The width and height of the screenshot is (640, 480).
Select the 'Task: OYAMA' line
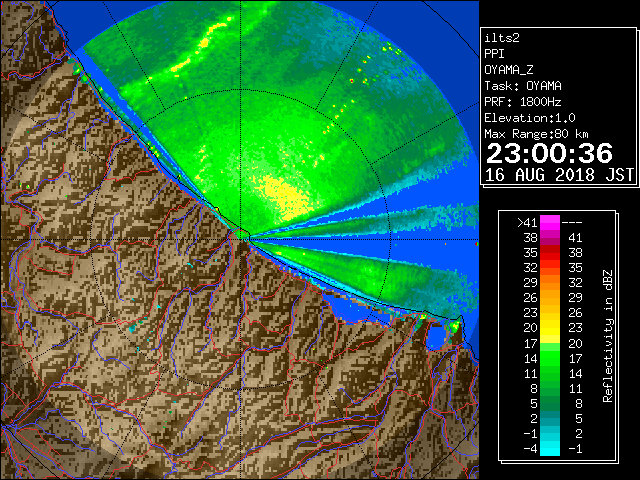[x=523, y=86]
